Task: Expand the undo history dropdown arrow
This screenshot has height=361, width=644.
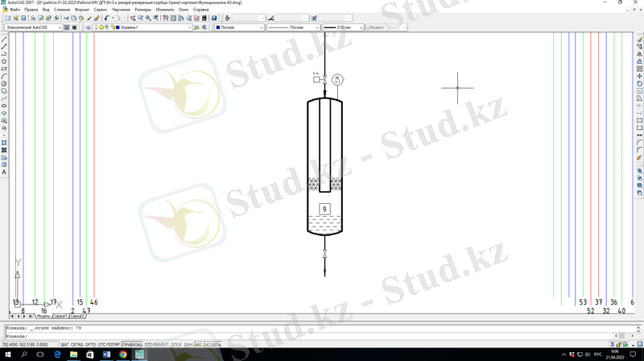Action: click(x=113, y=18)
